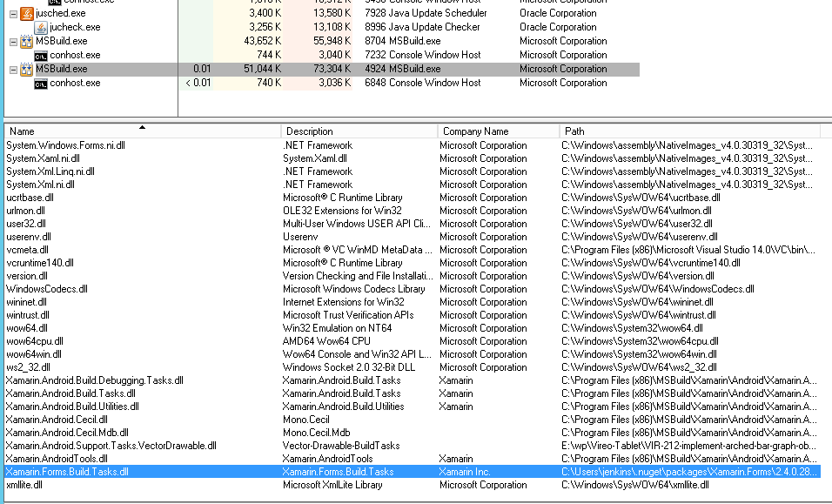Click 'Microsoft XmlLite Library' description cell
832x504 pixels.
(332, 485)
